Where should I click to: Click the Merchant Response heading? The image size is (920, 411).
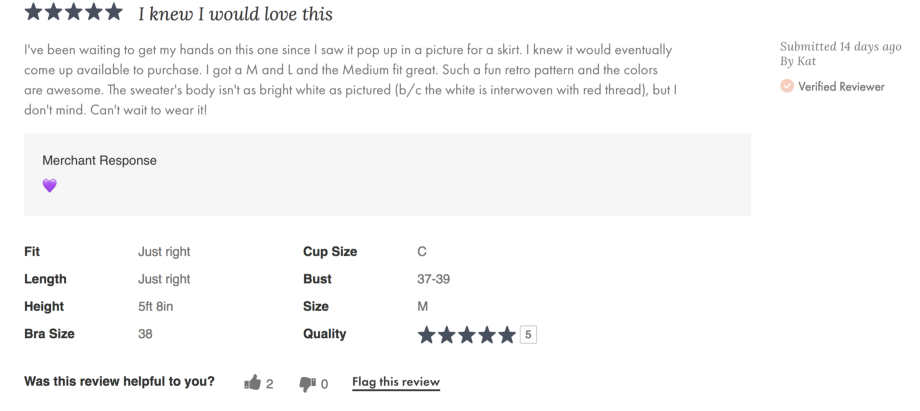99,160
